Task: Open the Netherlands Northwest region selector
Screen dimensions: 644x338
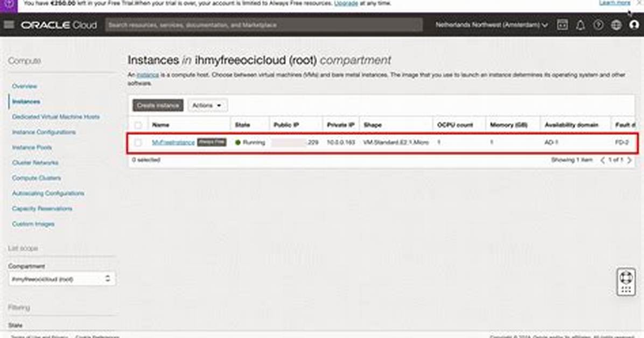Action: click(492, 25)
